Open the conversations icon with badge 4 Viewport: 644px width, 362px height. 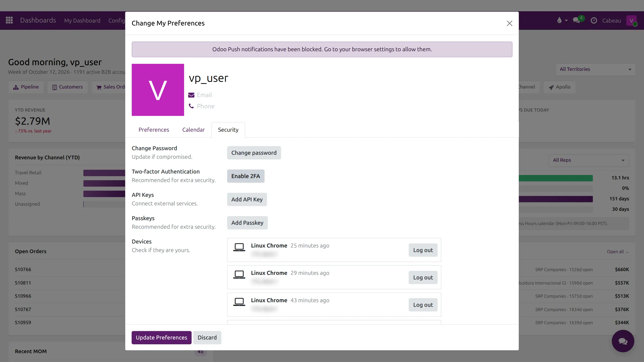578,20
